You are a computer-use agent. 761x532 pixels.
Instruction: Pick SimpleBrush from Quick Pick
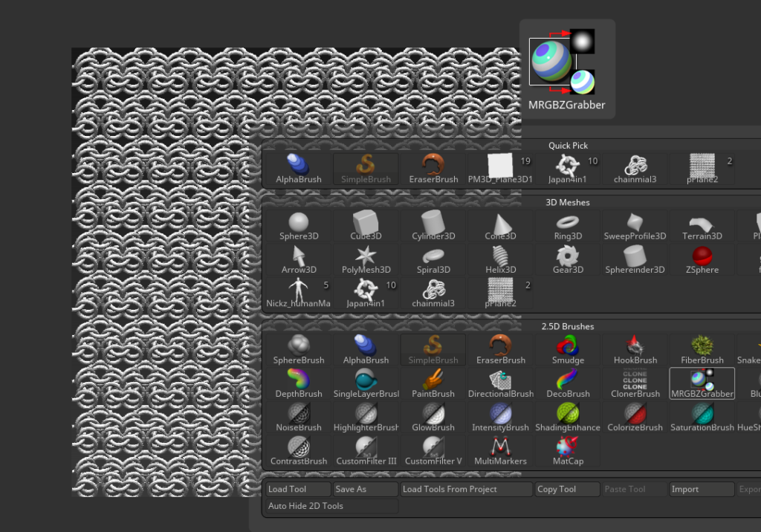(x=366, y=169)
